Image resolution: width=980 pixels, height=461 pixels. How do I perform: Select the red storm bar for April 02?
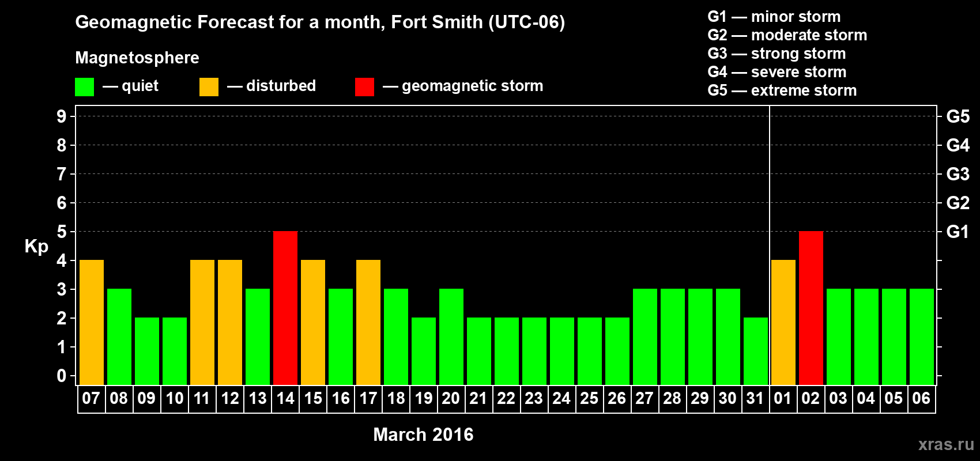[x=811, y=308]
